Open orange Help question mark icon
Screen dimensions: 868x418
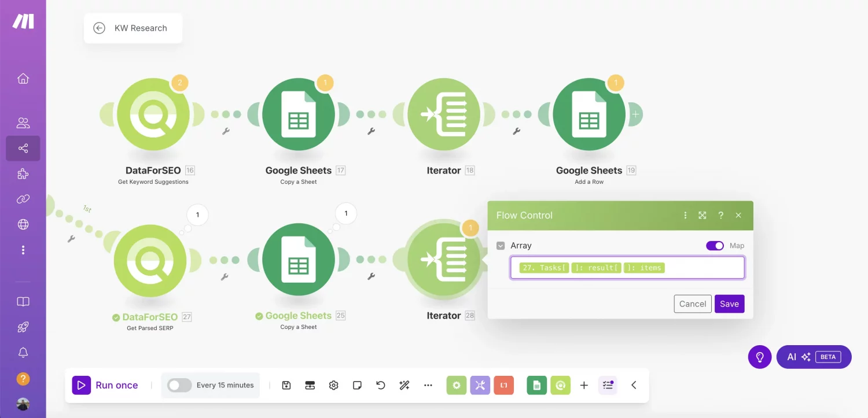tap(23, 379)
